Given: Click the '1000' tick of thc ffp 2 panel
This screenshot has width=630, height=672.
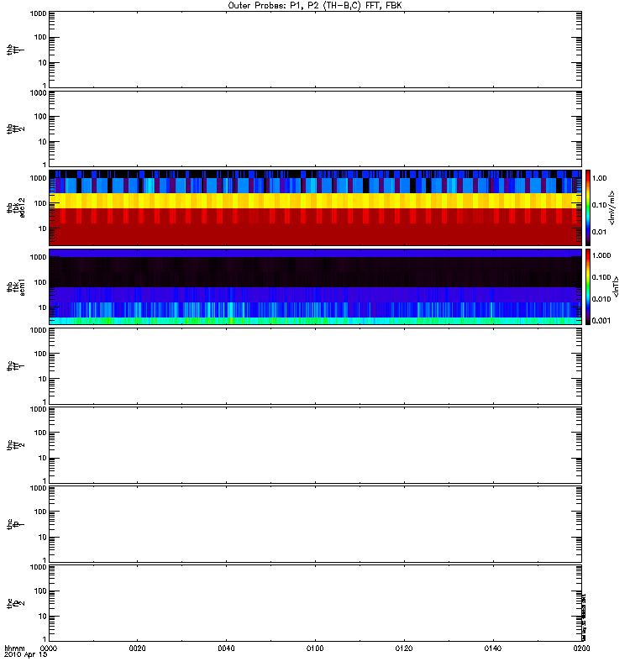Looking at the screenshot, I should coord(38,568).
